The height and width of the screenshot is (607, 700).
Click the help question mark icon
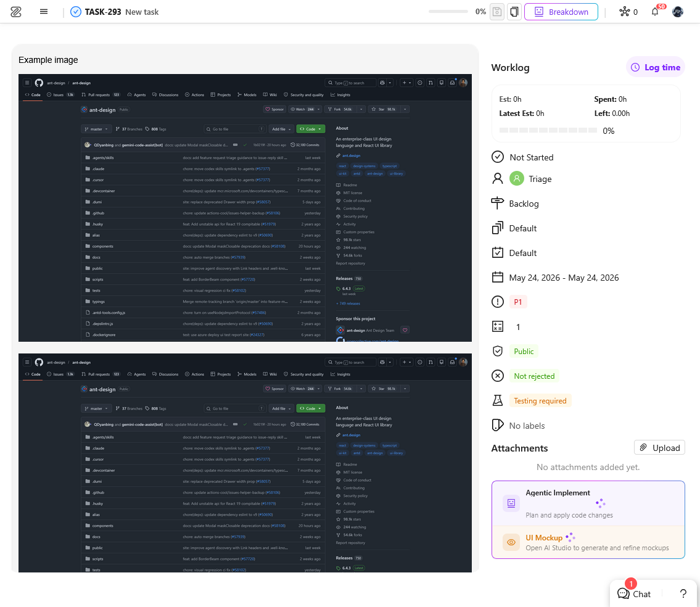point(683,593)
